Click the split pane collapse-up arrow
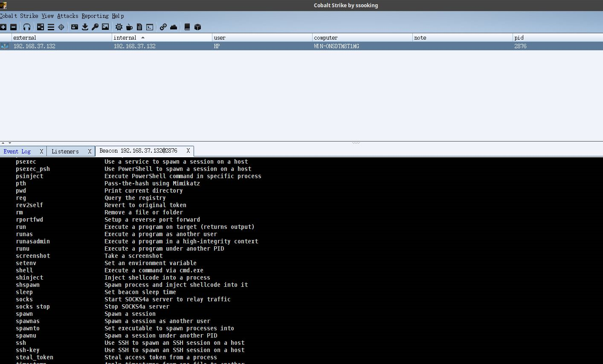 coord(3,143)
